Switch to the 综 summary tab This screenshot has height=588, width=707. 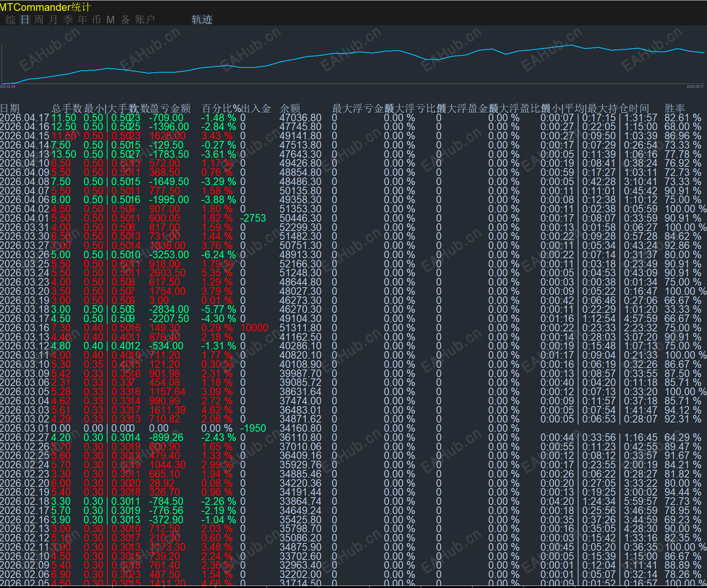pos(10,20)
